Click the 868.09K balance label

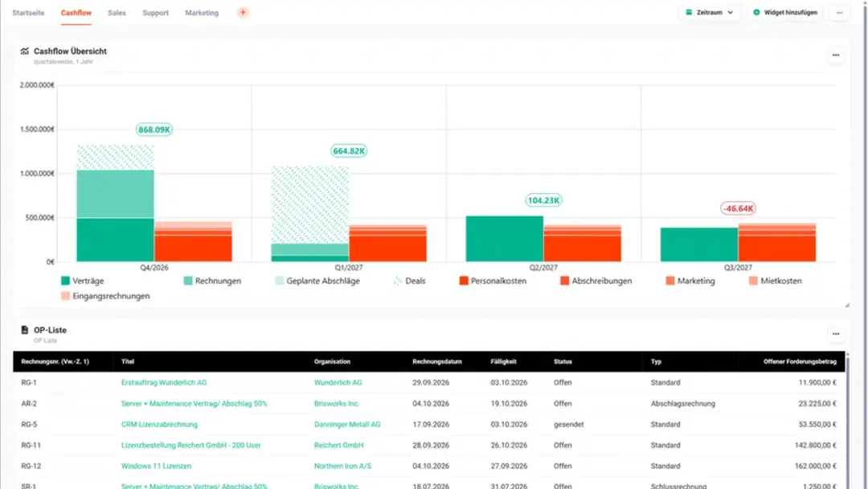click(x=154, y=129)
